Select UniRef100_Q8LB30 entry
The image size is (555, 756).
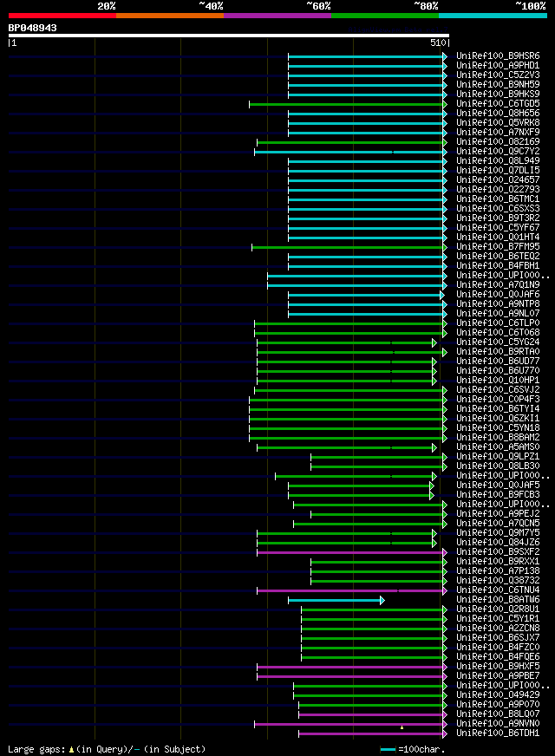498,466
